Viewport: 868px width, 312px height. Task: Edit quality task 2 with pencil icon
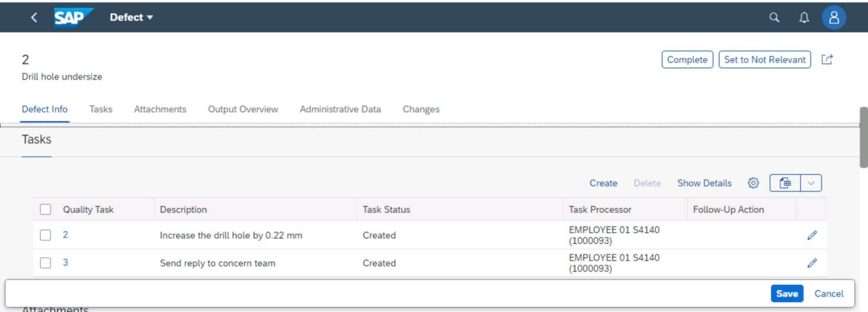point(812,235)
